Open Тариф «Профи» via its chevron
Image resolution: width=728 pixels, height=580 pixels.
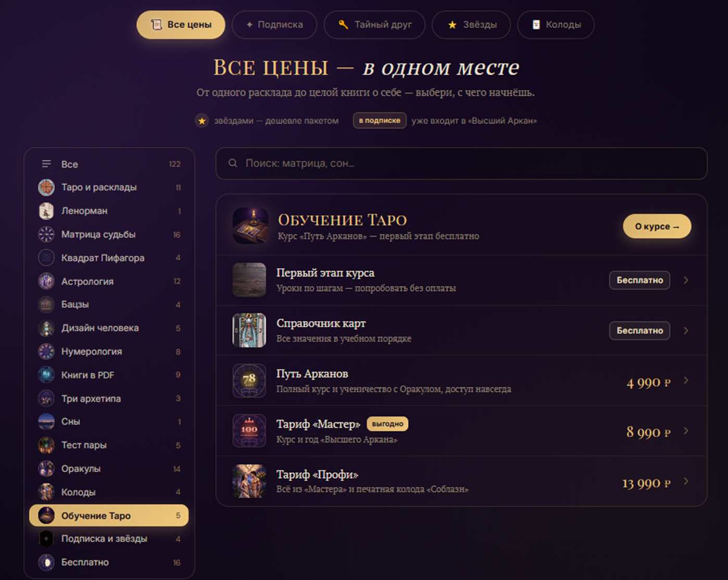686,482
